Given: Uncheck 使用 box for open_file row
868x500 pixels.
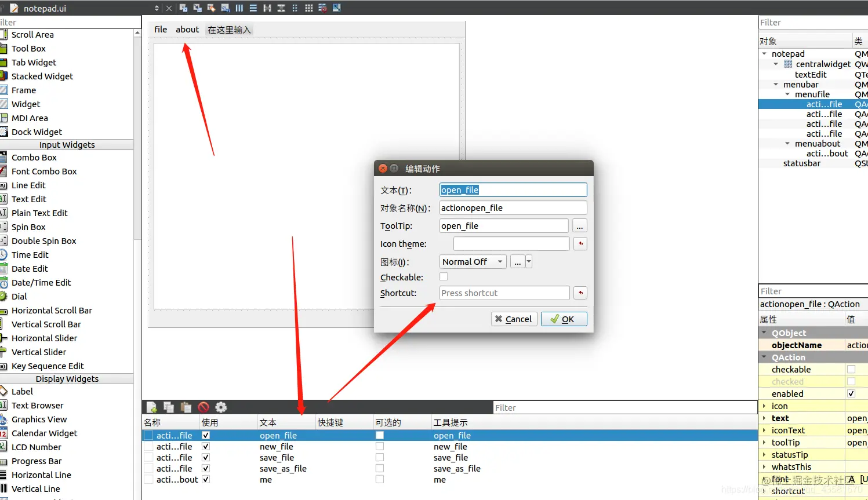Looking at the screenshot, I should pos(205,435).
